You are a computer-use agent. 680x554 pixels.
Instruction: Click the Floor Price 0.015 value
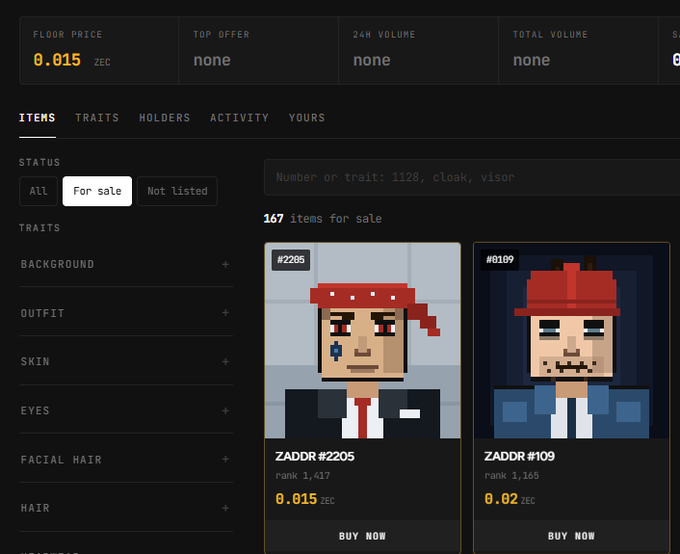coord(57,60)
